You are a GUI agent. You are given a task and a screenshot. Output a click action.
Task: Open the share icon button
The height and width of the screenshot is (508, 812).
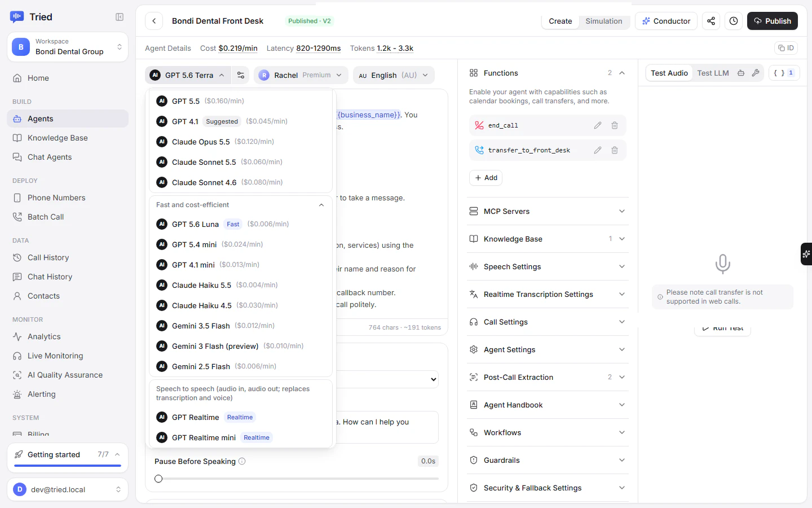point(711,21)
